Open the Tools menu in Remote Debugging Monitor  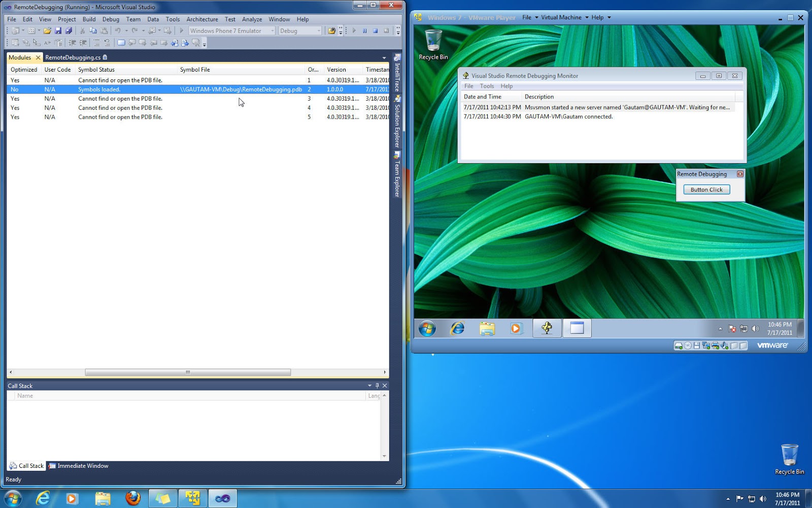click(487, 86)
